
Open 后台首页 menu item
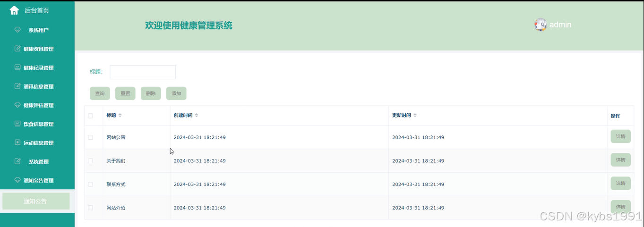(x=37, y=10)
